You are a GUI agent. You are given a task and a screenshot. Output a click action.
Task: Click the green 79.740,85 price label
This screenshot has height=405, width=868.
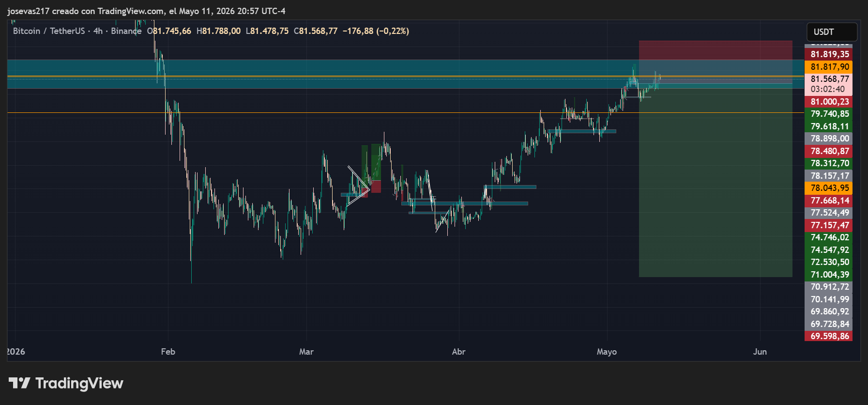(828, 114)
